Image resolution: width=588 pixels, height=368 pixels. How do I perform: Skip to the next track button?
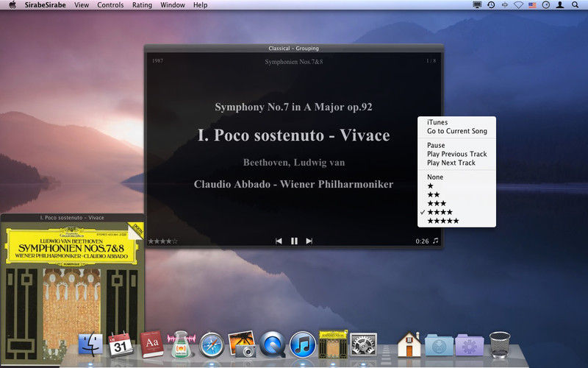pos(309,241)
